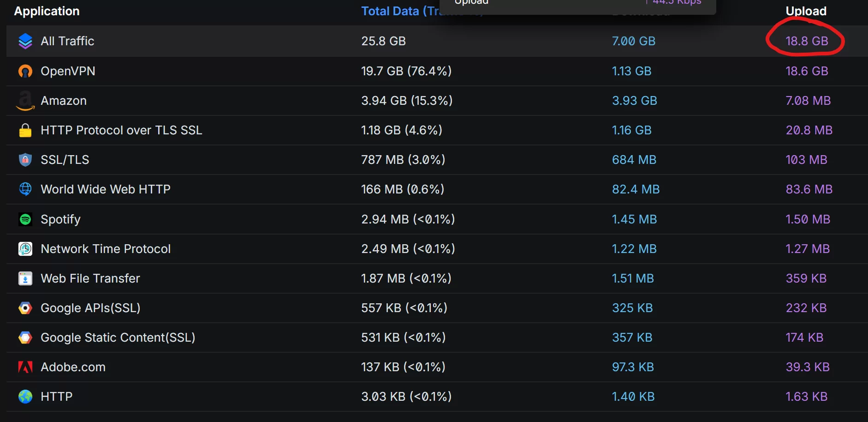Sort by the Upload column header
Screen dimensions: 868x422
click(x=806, y=11)
